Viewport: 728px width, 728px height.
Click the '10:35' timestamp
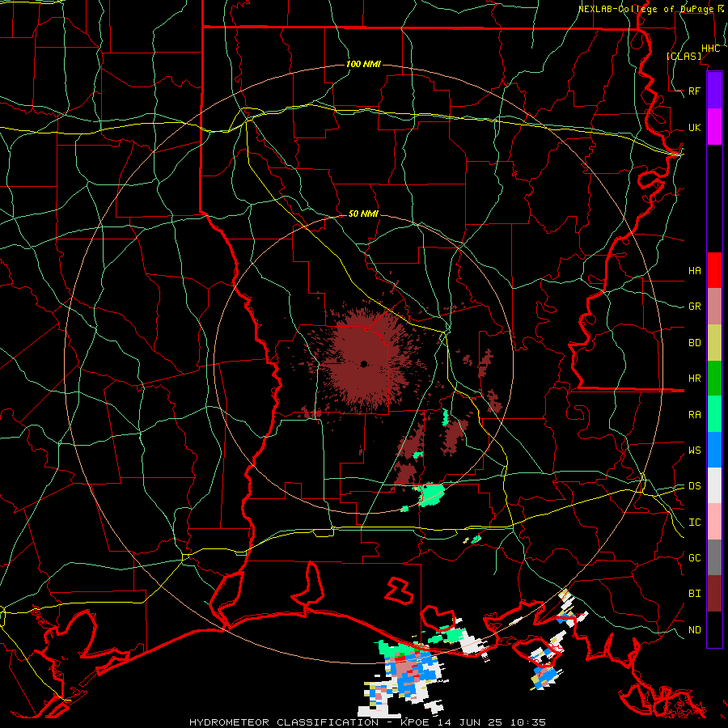coord(528,722)
